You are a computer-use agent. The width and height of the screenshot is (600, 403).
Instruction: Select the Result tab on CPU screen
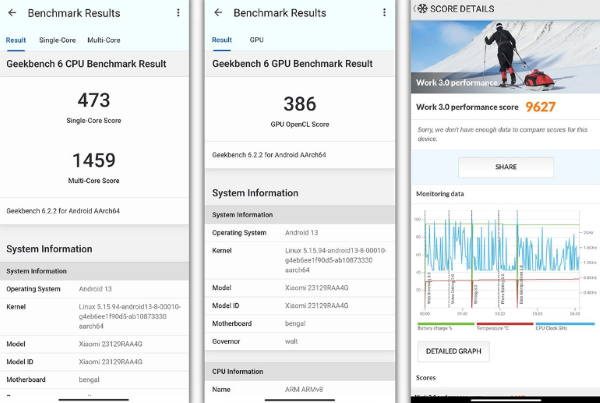pos(16,40)
